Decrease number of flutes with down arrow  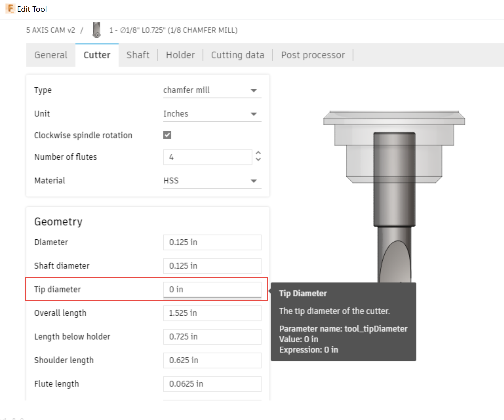pos(258,160)
